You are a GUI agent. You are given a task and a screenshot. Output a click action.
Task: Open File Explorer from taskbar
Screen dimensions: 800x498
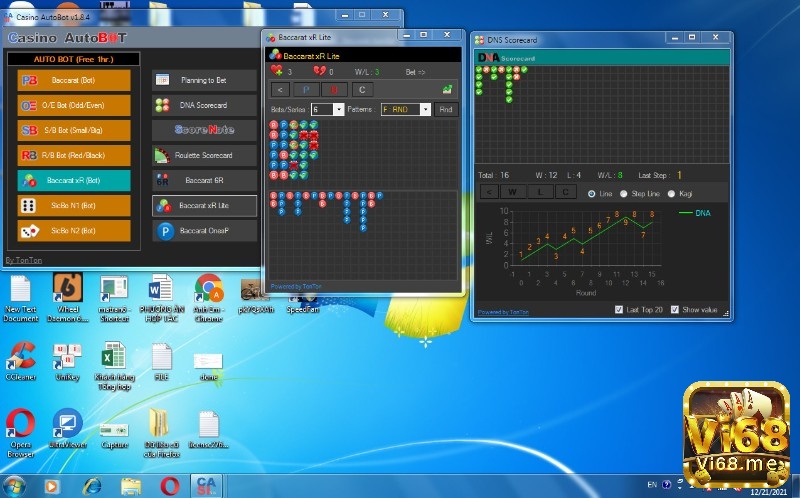tap(131, 486)
